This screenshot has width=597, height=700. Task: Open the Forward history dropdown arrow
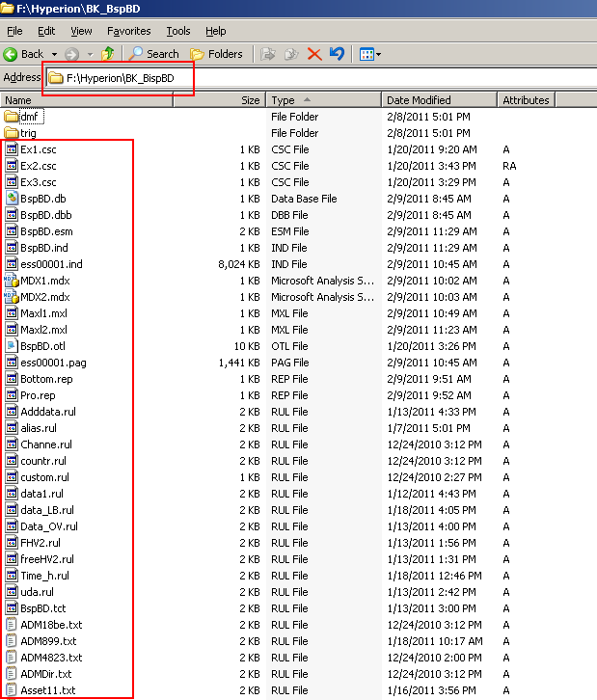pyautogui.click(x=91, y=54)
